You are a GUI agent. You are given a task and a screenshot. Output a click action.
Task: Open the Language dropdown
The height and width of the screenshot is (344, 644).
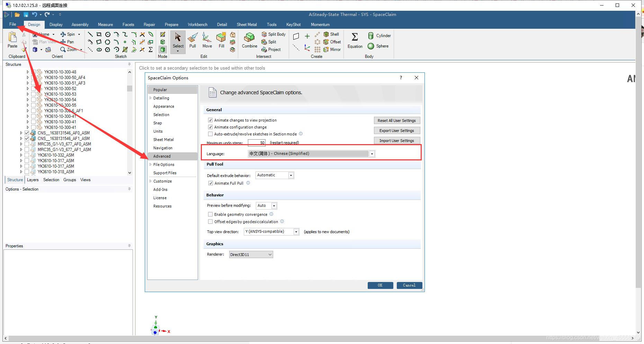[x=372, y=154]
